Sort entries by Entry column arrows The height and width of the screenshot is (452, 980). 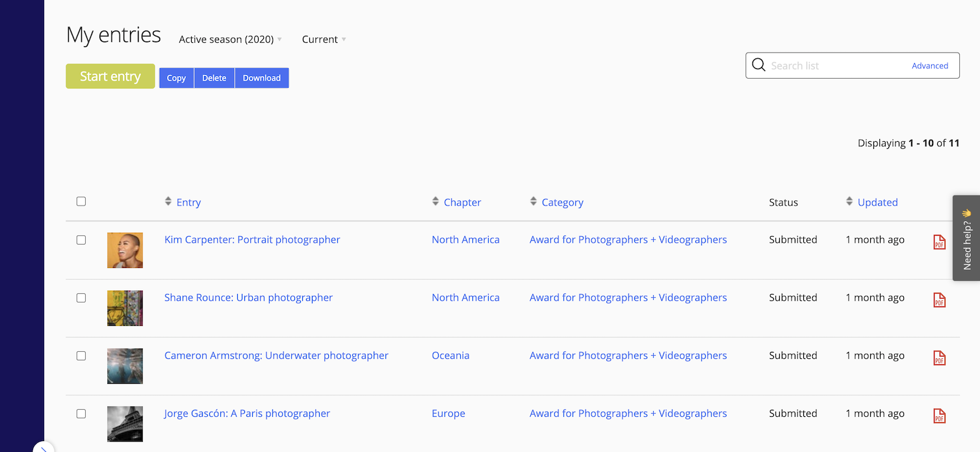[168, 202]
